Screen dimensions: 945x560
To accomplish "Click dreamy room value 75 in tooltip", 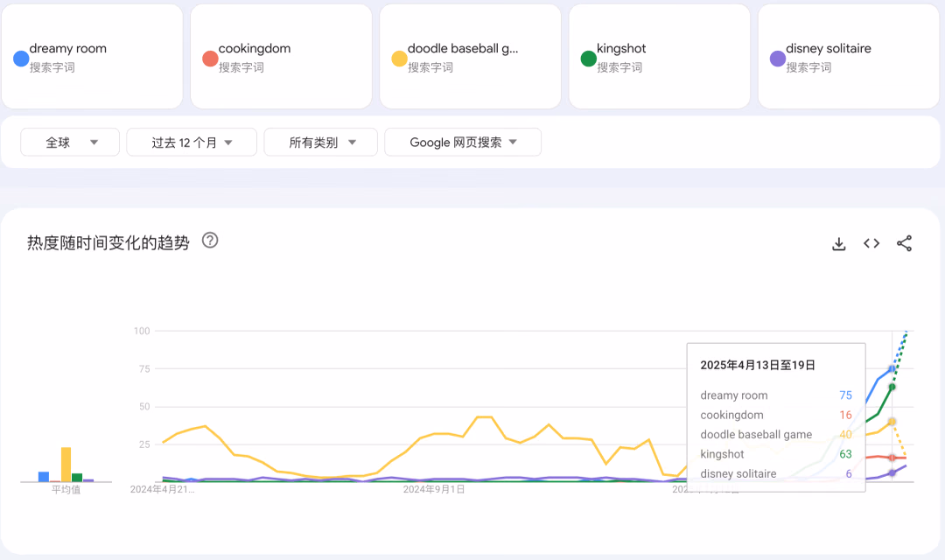I will [x=845, y=395].
